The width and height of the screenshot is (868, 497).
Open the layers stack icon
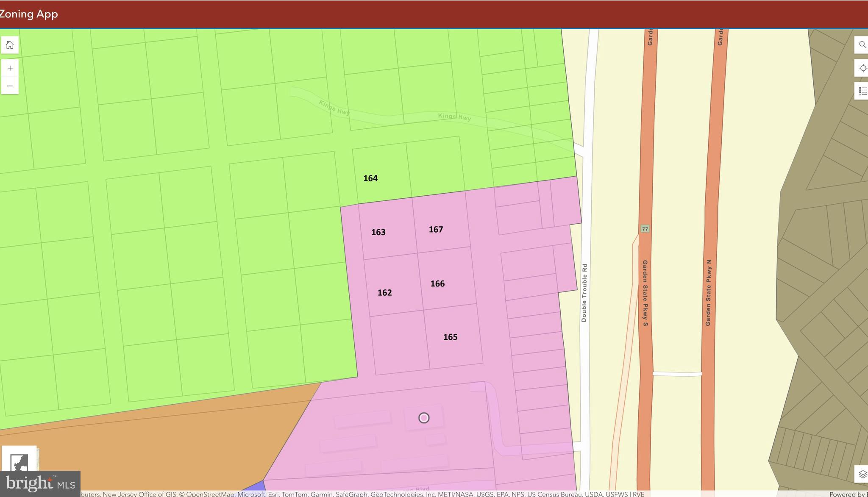point(862,474)
